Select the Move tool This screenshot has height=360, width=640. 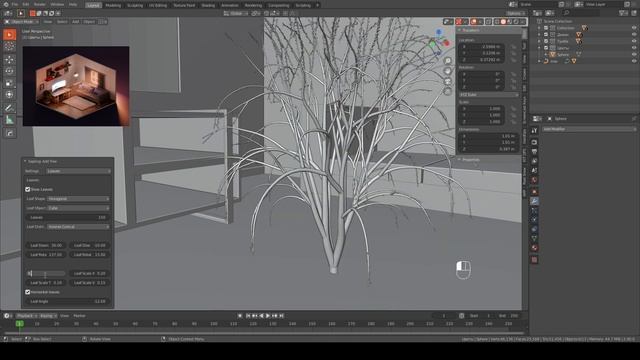coord(9,60)
